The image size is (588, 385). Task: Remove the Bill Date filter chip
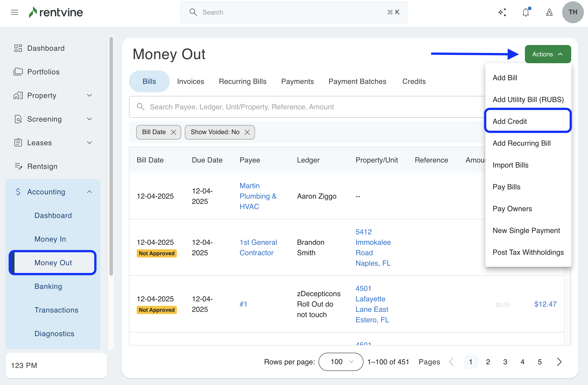[x=173, y=132]
